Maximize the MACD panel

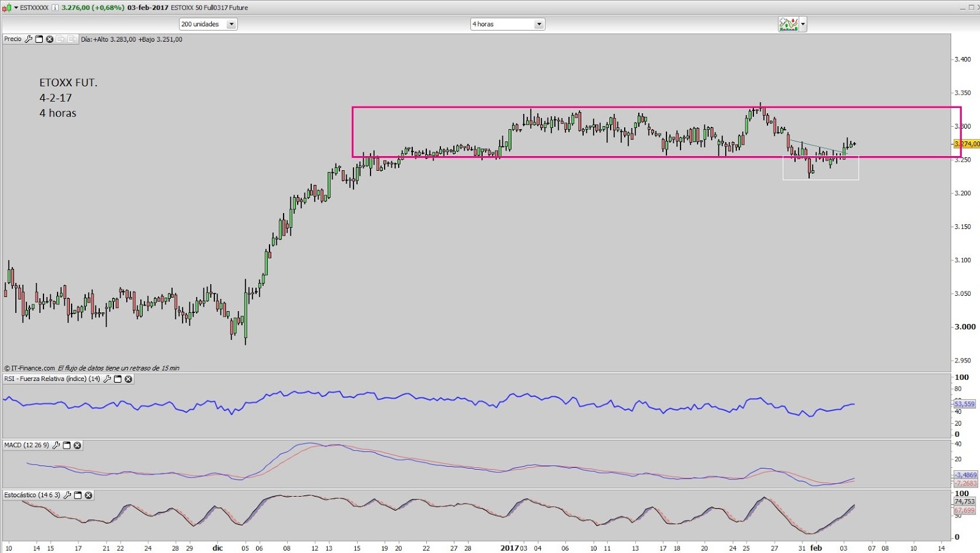coord(67,445)
